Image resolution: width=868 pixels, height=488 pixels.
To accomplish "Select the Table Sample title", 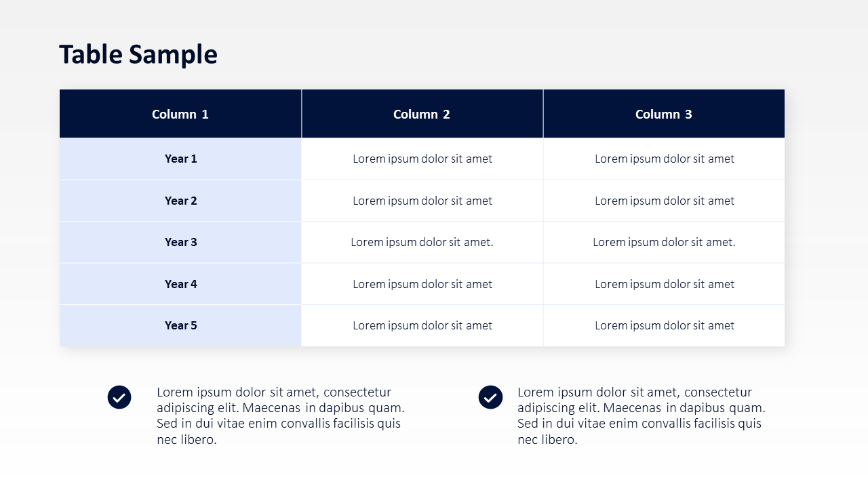I will pos(138,54).
